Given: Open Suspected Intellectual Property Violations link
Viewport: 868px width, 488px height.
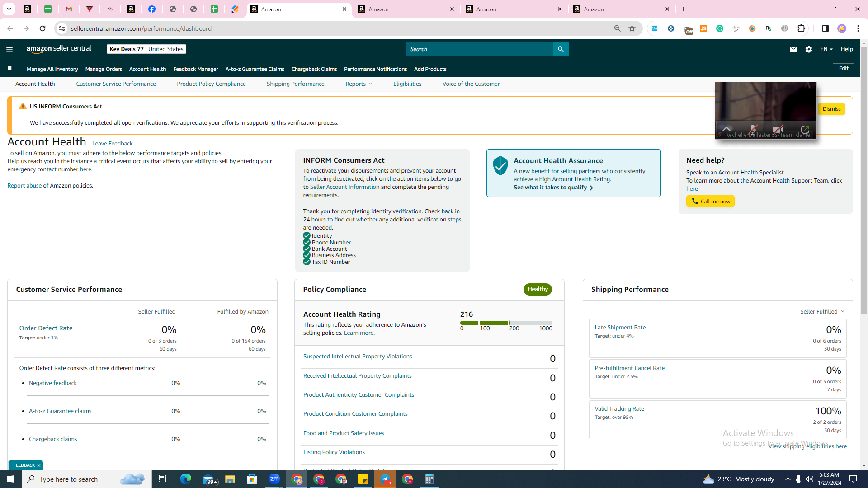Looking at the screenshot, I should click(x=358, y=357).
